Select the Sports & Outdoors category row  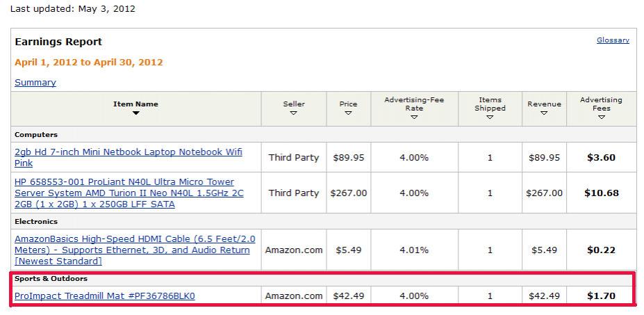pos(324,278)
